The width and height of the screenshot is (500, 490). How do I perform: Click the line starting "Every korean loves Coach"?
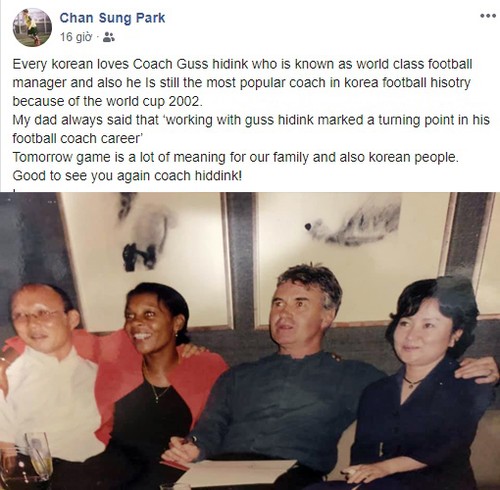242,64
